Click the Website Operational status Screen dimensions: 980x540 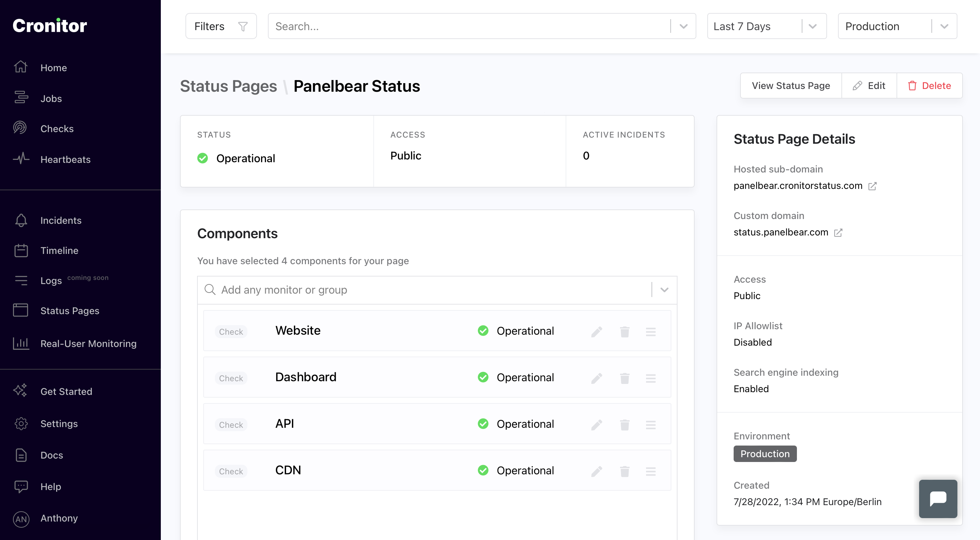[516, 331]
